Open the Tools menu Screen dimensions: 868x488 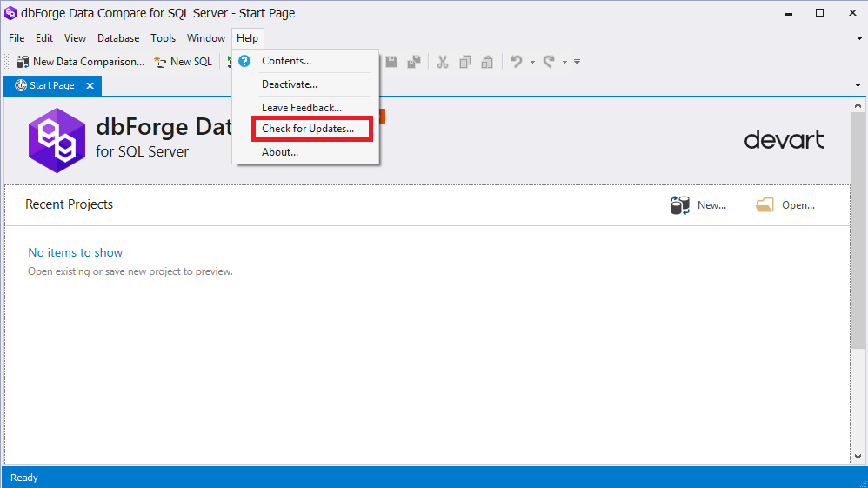coord(163,38)
